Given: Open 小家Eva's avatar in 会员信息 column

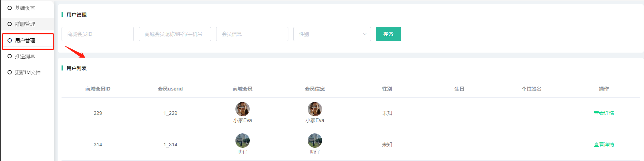Looking at the screenshot, I should [x=315, y=109].
